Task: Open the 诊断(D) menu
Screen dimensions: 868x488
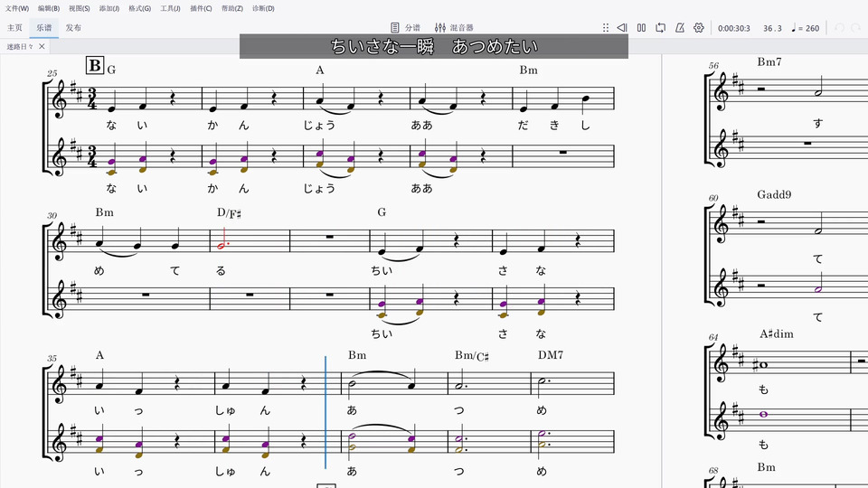Action: pyautogui.click(x=263, y=8)
